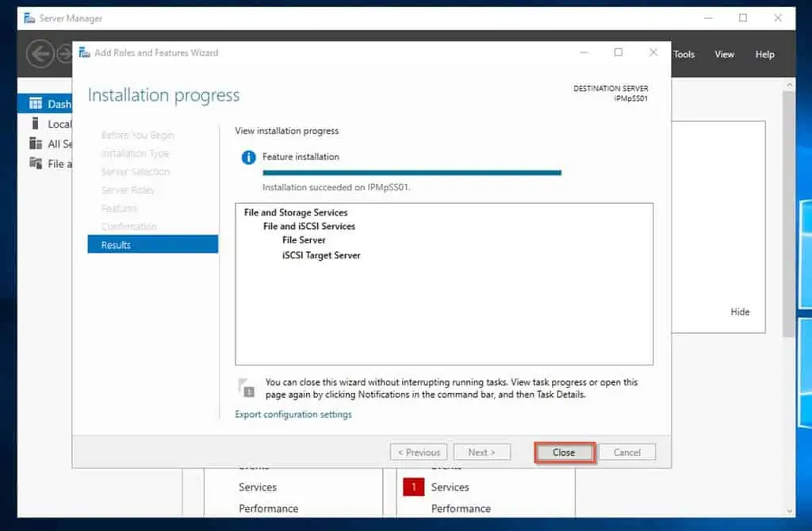Click the Dashboard grid icon in sidebar
812x531 pixels.
click(x=36, y=104)
